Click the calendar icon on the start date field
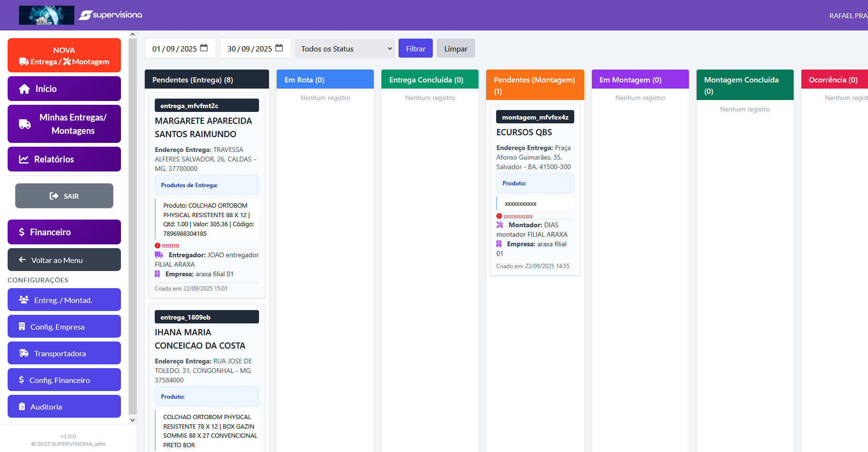 point(204,48)
